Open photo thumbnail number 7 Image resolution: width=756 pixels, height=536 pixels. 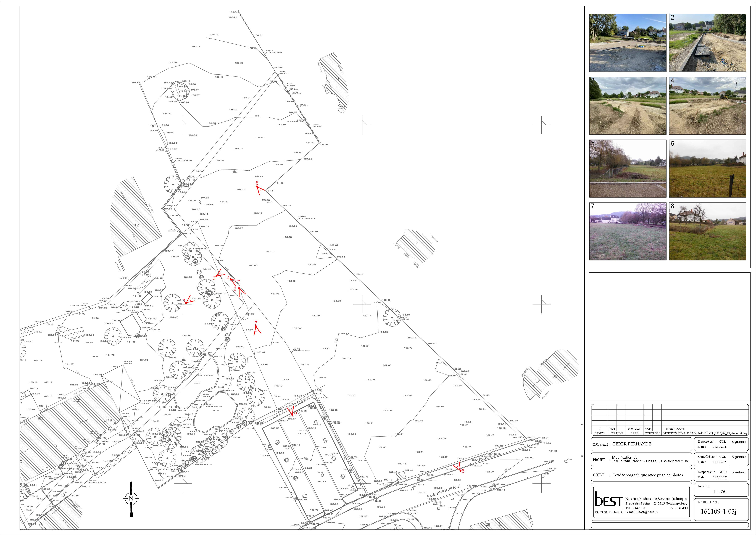tap(628, 231)
